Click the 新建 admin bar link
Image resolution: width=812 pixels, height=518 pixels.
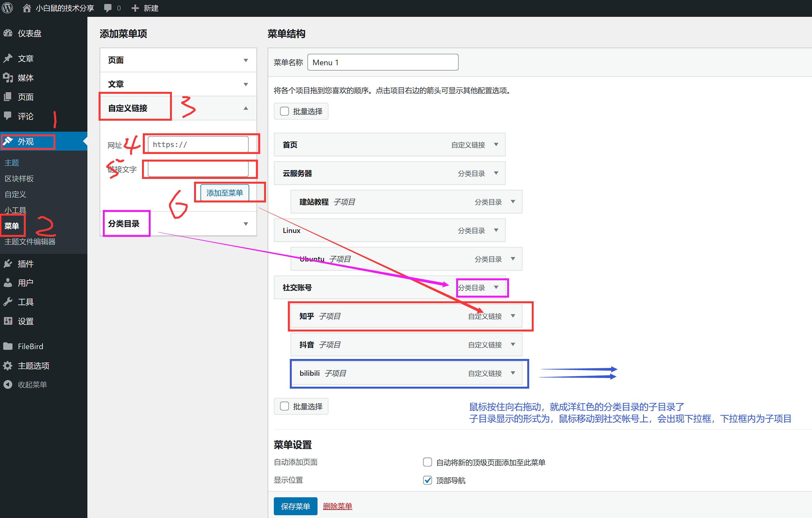[x=151, y=8]
